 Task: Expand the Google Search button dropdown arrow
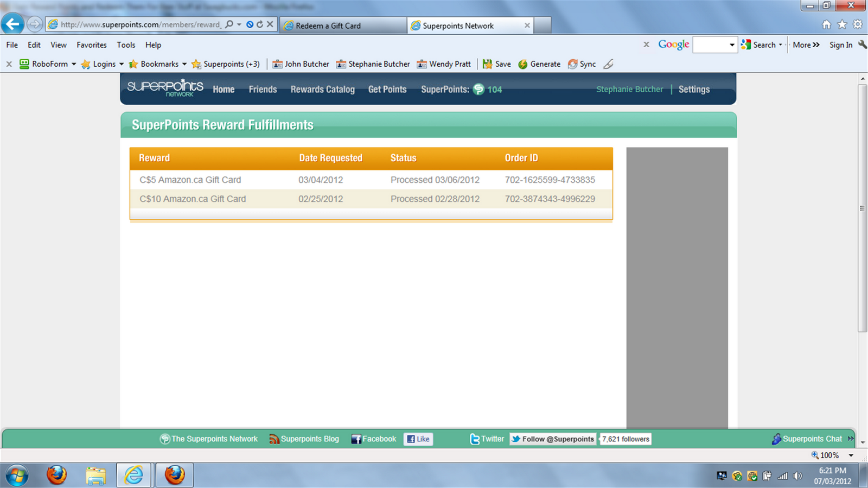780,45
